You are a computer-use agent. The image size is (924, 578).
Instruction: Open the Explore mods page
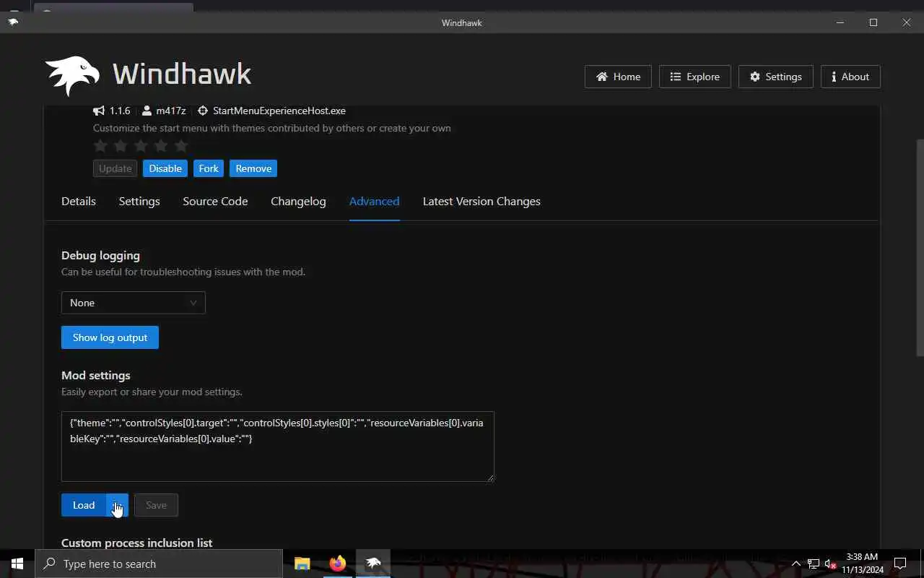point(694,77)
